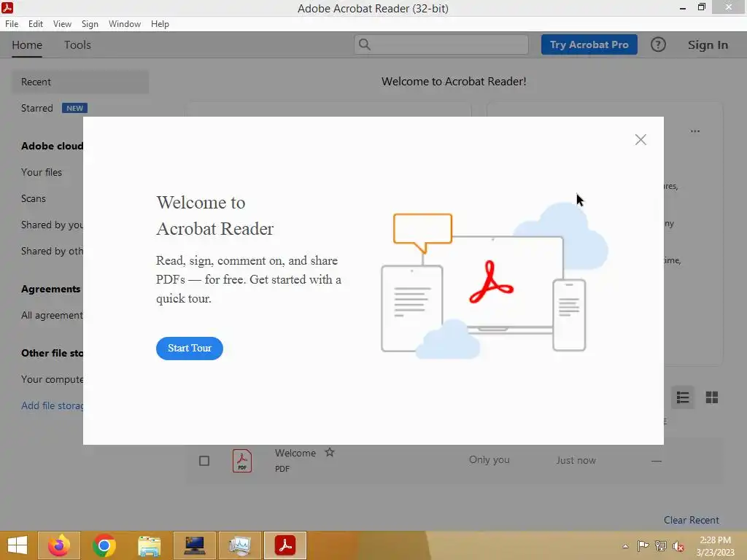Open the Window menu
The image size is (747, 560).
click(x=124, y=24)
